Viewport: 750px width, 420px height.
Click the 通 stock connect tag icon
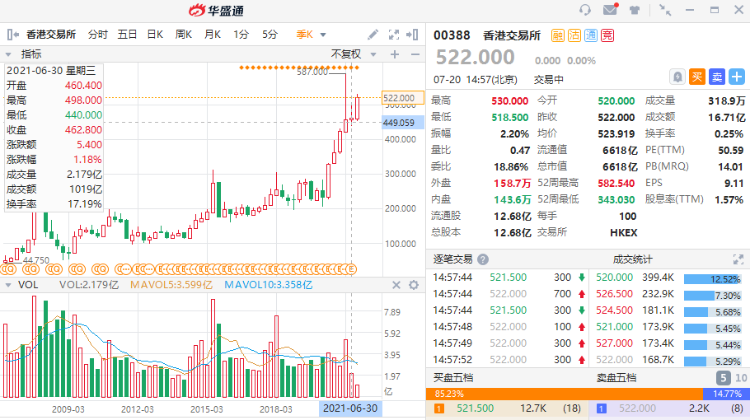591,35
